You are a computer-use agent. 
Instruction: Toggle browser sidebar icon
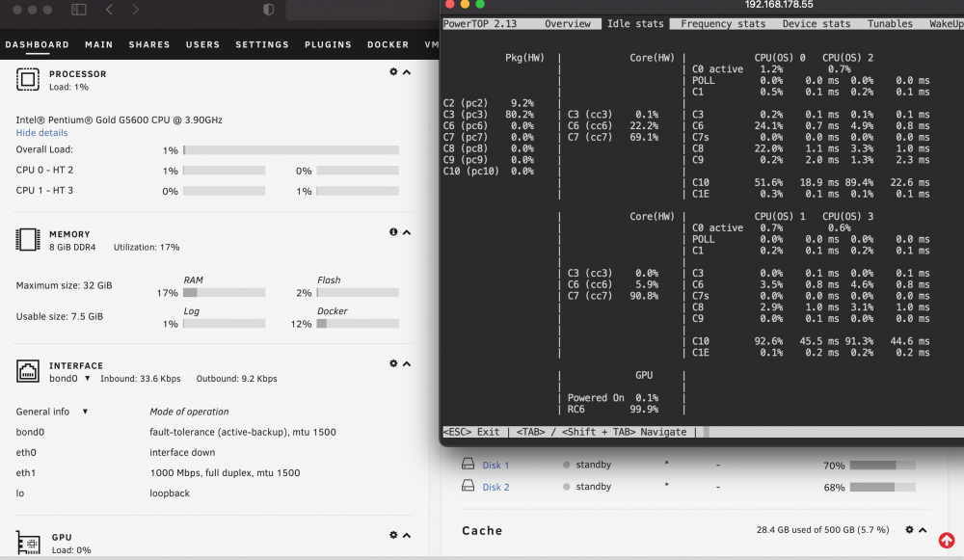point(79,10)
